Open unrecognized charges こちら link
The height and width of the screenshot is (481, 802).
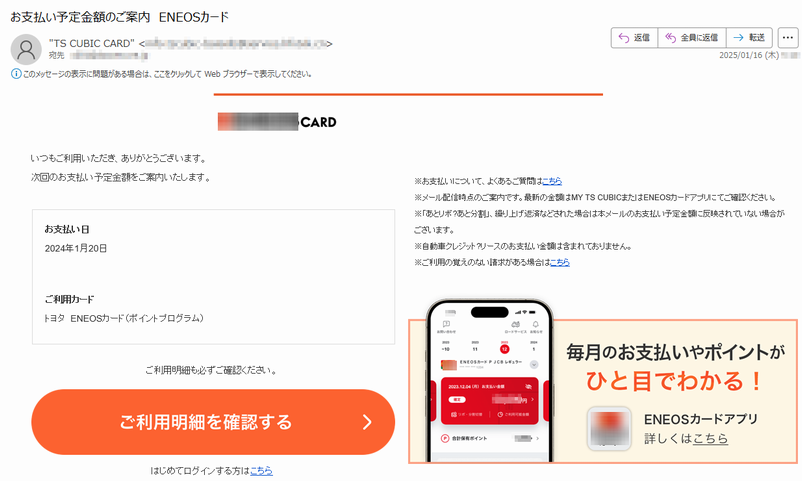[x=560, y=262]
